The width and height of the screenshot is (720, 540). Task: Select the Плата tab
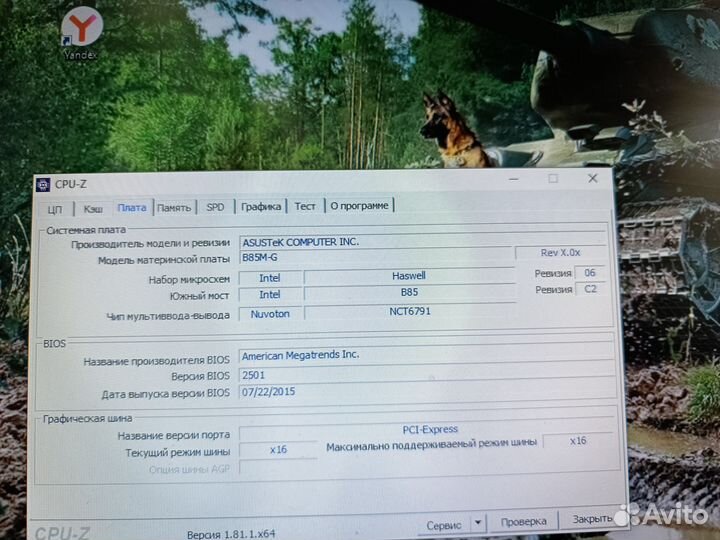point(132,208)
